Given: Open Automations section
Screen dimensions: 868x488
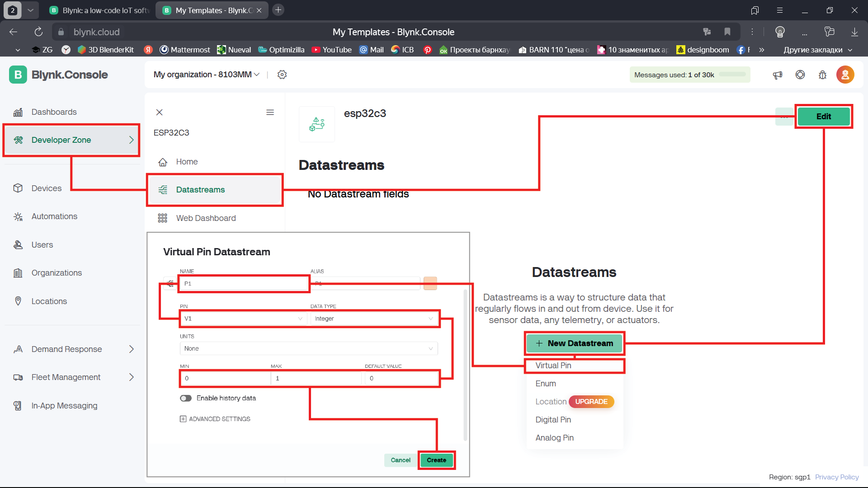Looking at the screenshot, I should (54, 216).
